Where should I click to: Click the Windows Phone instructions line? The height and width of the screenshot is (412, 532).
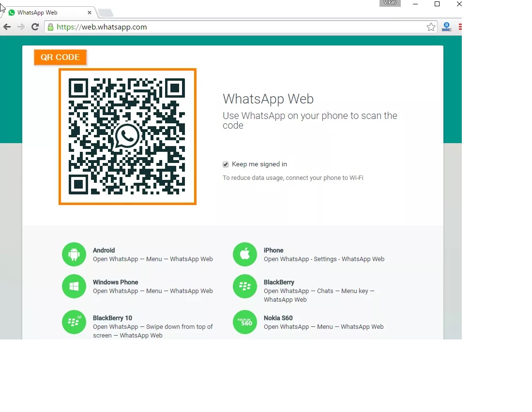coord(152,291)
